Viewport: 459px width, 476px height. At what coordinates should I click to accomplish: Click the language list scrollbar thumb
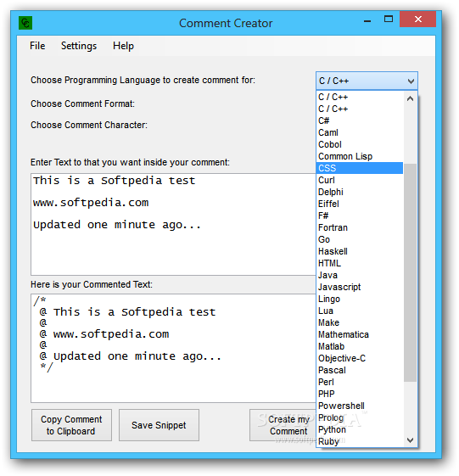tap(410, 272)
